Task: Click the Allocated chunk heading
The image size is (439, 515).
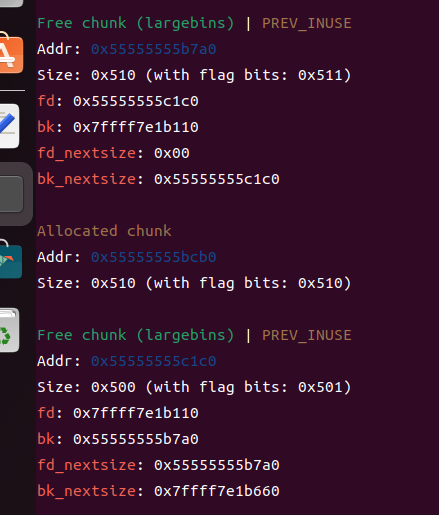Action: 104,231
